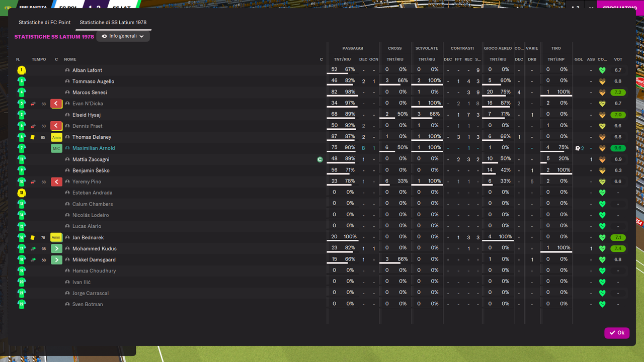The height and width of the screenshot is (362, 644).
Task: Click the PASSAGGI column group header
Action: [353, 48]
